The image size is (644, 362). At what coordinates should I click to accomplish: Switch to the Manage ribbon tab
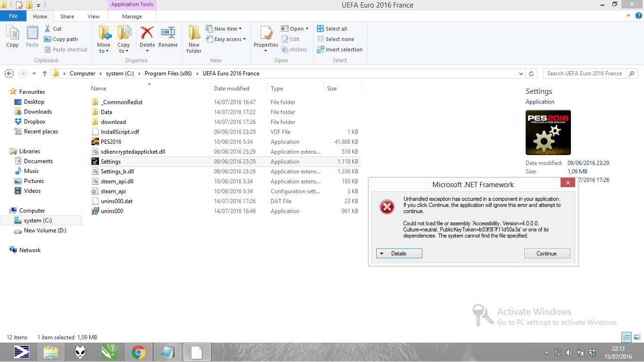click(x=132, y=16)
